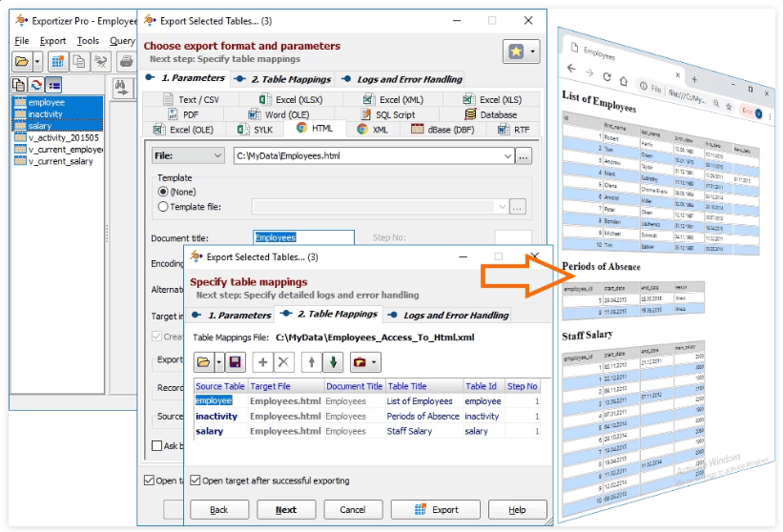Click the X icon to delete a mapping
This screenshot has height=532, width=783.
283,362
